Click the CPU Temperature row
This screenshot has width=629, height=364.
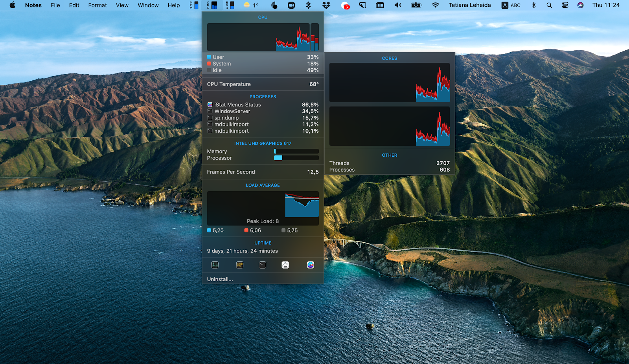click(x=263, y=84)
